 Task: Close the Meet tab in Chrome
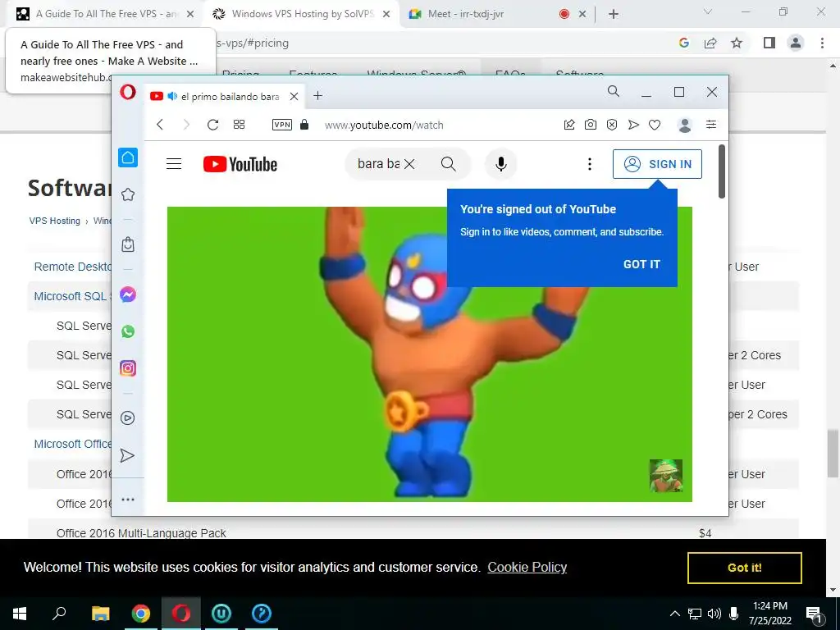pos(582,14)
